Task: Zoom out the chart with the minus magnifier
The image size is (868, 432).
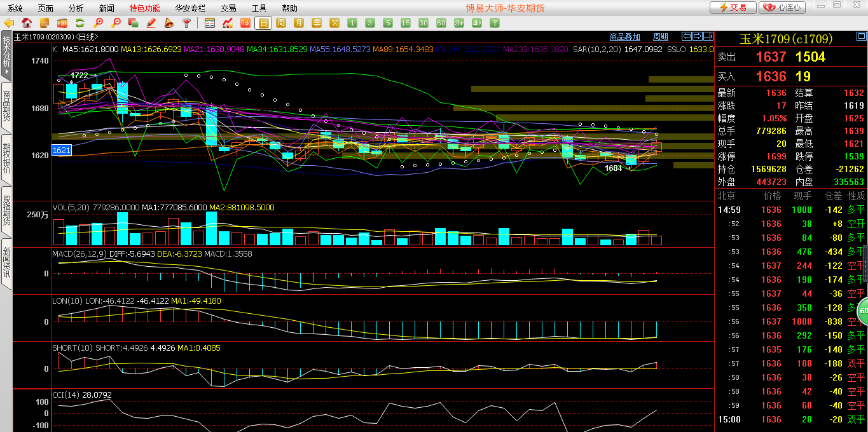Action: (x=116, y=23)
